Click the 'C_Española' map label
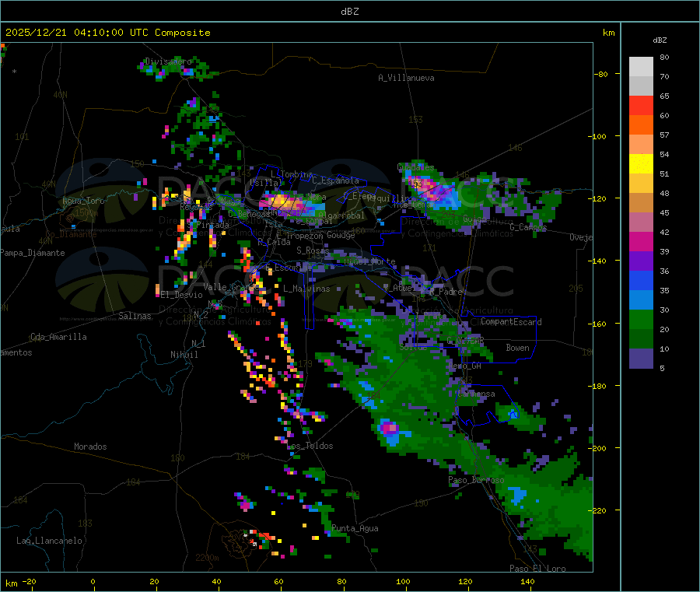This screenshot has width=700, height=592. click(336, 180)
